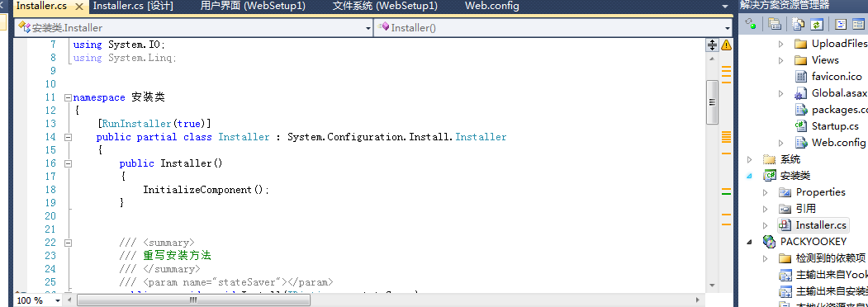Expand the Views folder node
This screenshot has width=868, height=307.
click(781, 60)
